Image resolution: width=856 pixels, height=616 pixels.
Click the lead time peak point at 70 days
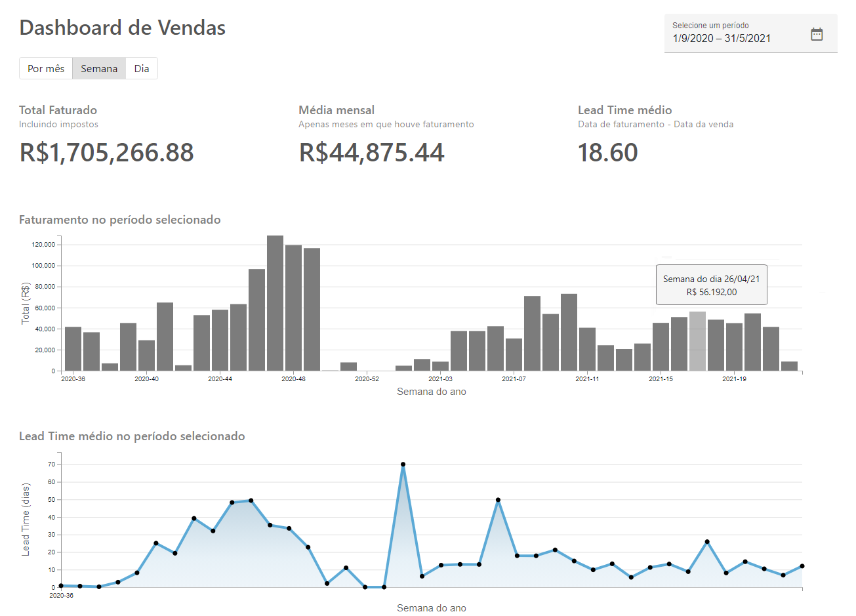[403, 464]
